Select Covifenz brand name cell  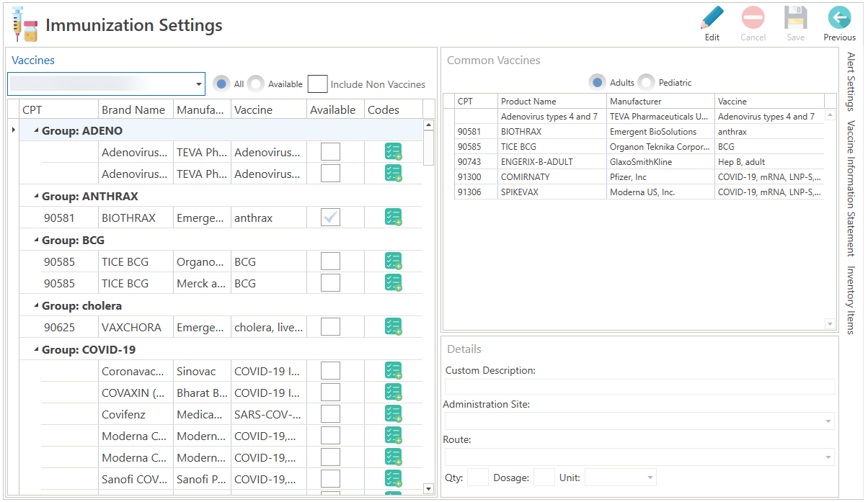pyautogui.click(x=136, y=414)
